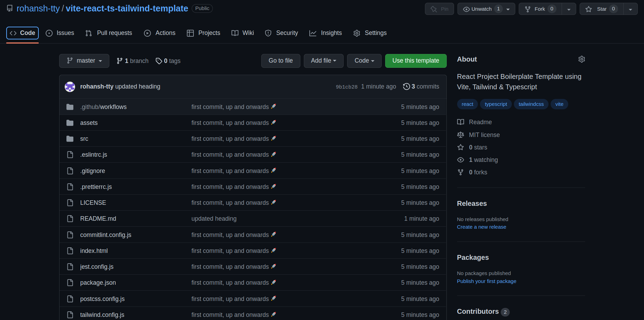Pin this repository

coord(439,9)
